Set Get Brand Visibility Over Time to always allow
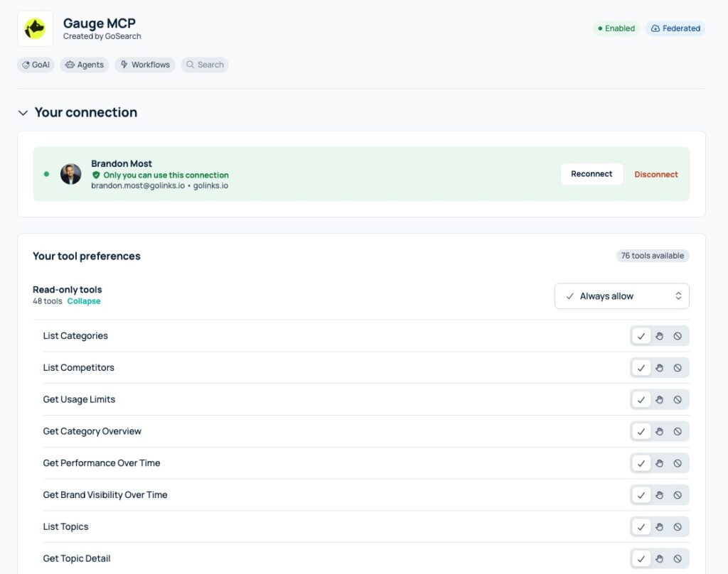Screen dimensions: 728x574 click(x=641, y=495)
